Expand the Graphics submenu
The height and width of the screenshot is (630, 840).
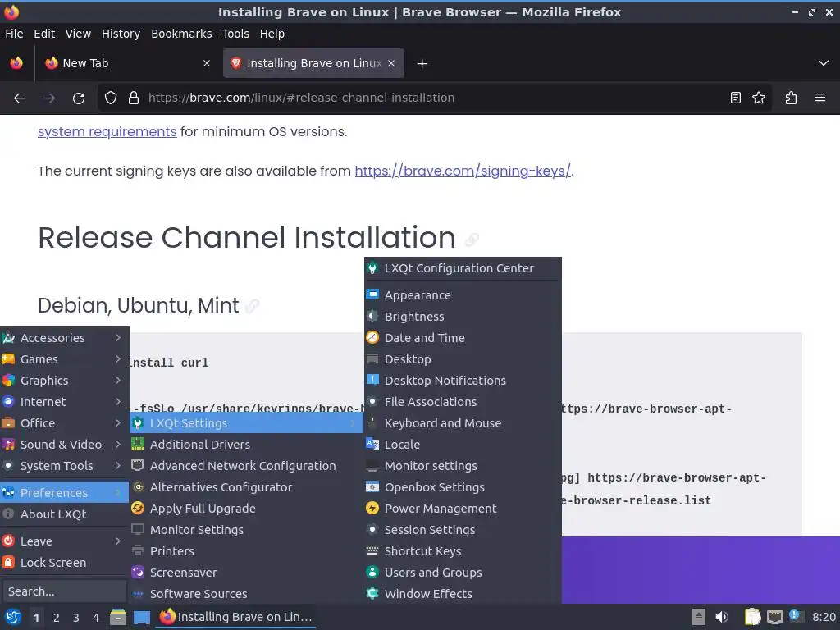[64, 381]
